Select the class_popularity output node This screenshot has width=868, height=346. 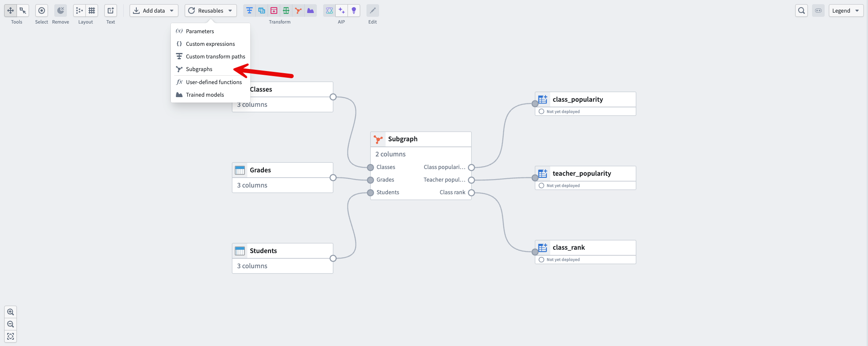585,103
